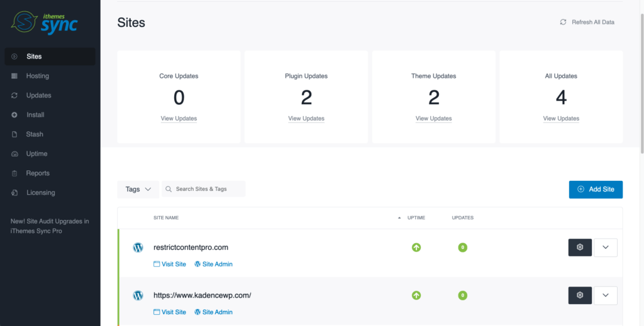Viewport: 644px width, 326px height.
Task: Click the Core Updates count 0
Action: [x=179, y=98]
